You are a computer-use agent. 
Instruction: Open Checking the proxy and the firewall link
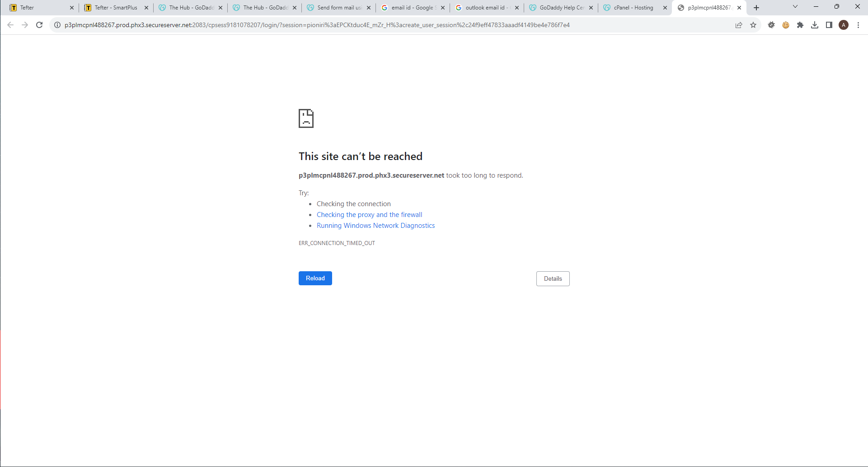[369, 215]
